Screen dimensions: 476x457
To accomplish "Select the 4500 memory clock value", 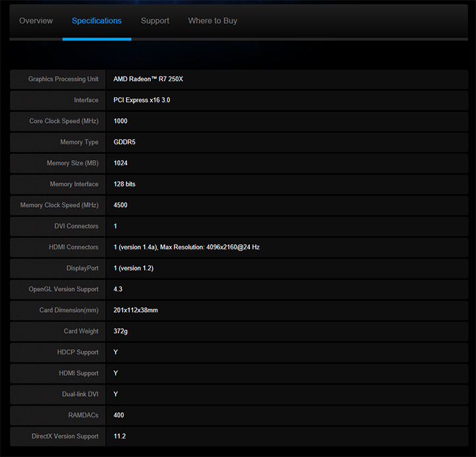I will 120,205.
